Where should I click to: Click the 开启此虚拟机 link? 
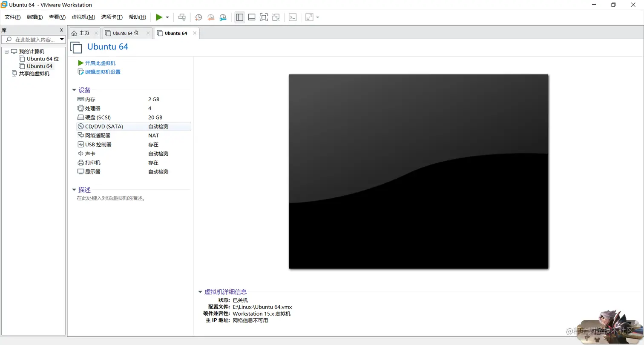100,63
